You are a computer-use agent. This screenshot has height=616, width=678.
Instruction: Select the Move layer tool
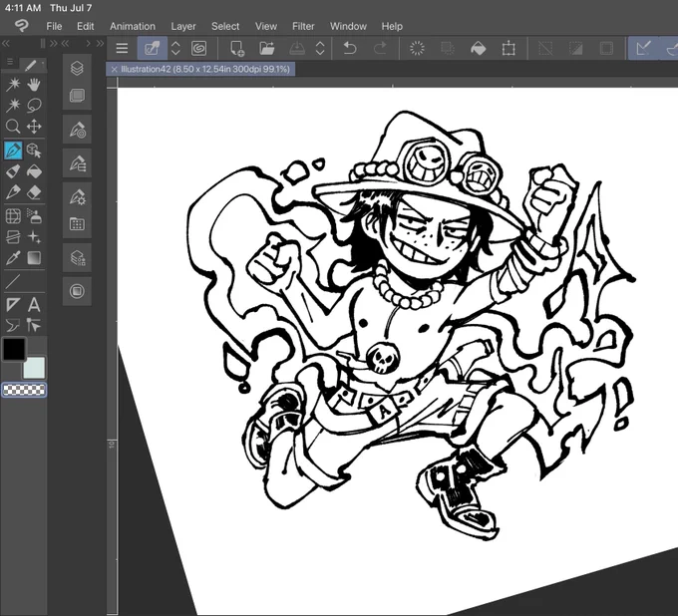pos(34,127)
